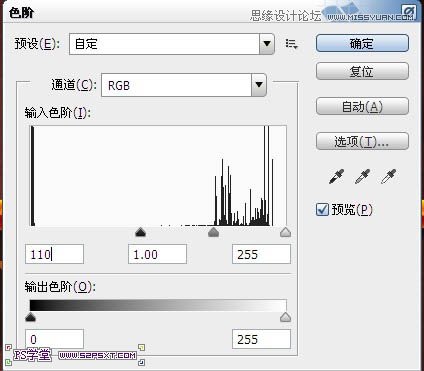
Task: Click the RGB channel combo box
Action: pos(184,85)
